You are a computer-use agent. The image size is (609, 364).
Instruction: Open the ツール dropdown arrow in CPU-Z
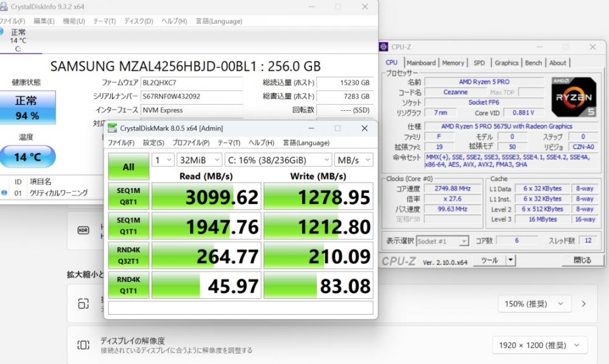(x=511, y=261)
